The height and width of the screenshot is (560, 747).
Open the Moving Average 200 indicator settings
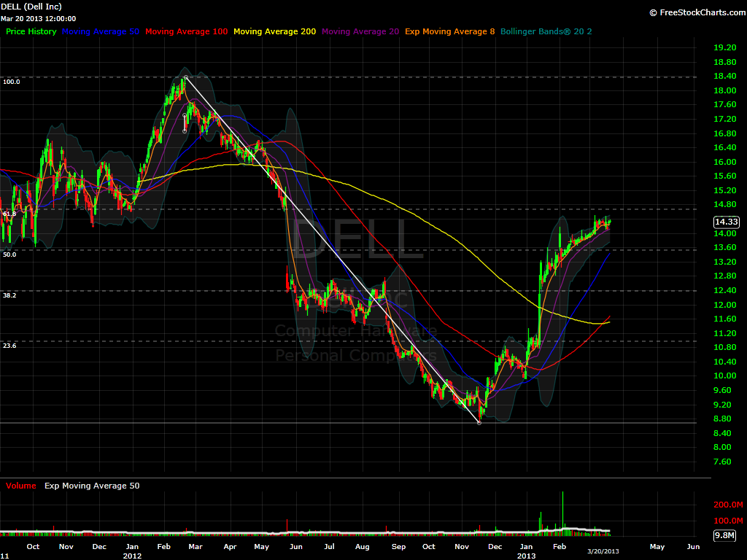click(x=274, y=31)
